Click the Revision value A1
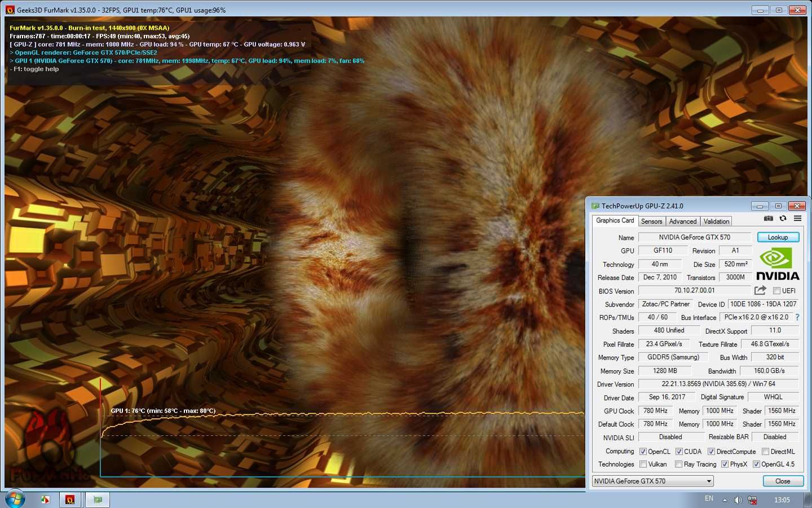Screen dimensions: 812x508 [735, 251]
